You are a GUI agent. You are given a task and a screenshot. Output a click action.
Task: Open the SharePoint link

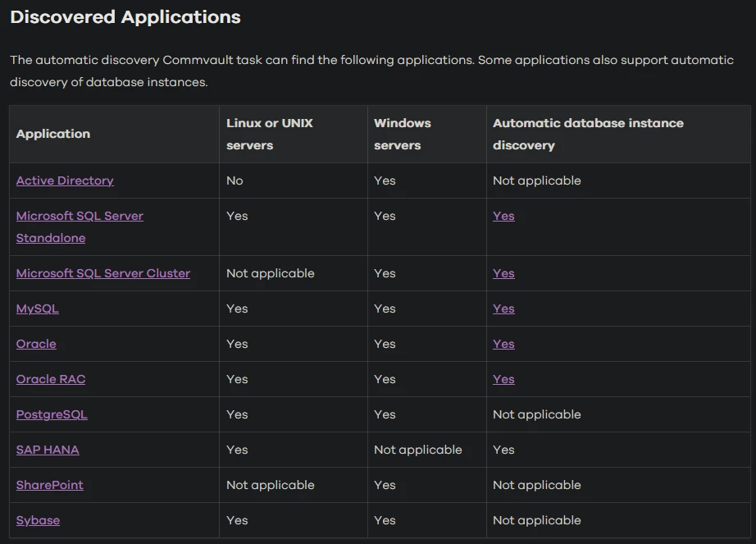[x=50, y=485]
